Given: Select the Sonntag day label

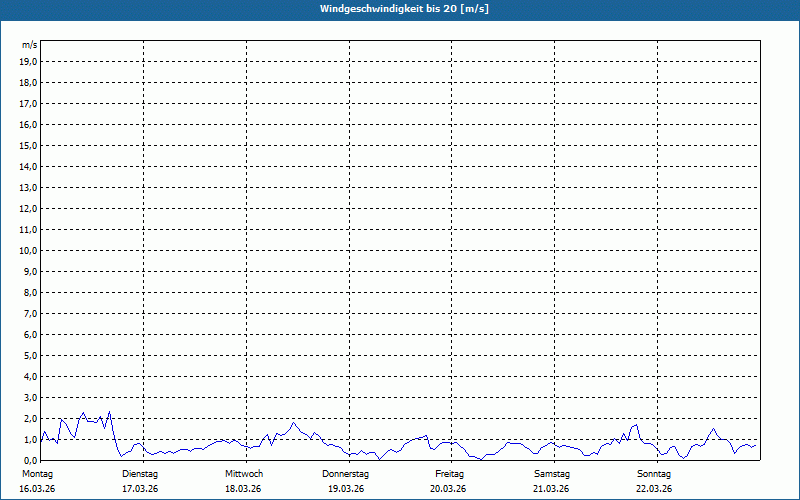Looking at the screenshot, I should 654,474.
